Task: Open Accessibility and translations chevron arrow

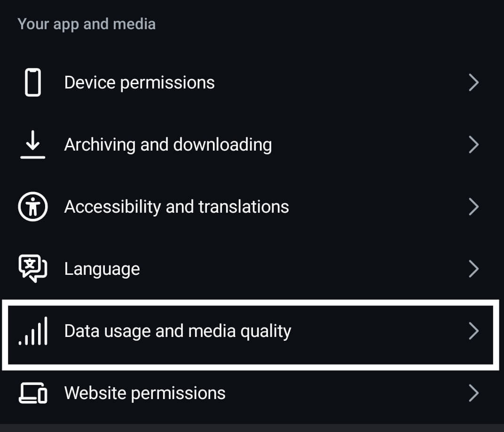Action: (x=474, y=207)
